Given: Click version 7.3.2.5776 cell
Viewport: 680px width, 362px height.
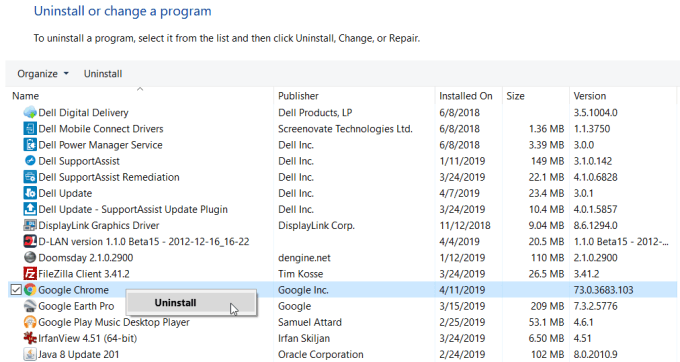Looking at the screenshot, I should point(595,306).
